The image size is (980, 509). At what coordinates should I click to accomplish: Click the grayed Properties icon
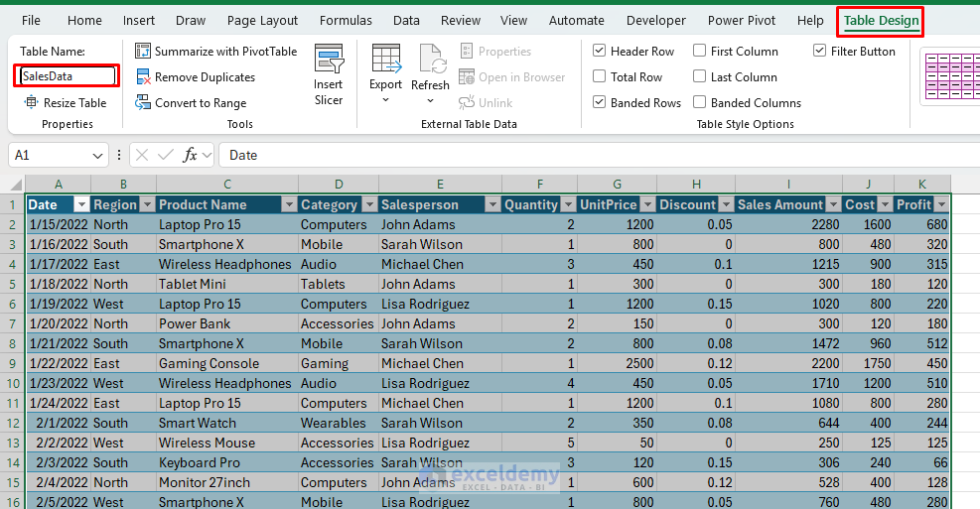coord(467,52)
